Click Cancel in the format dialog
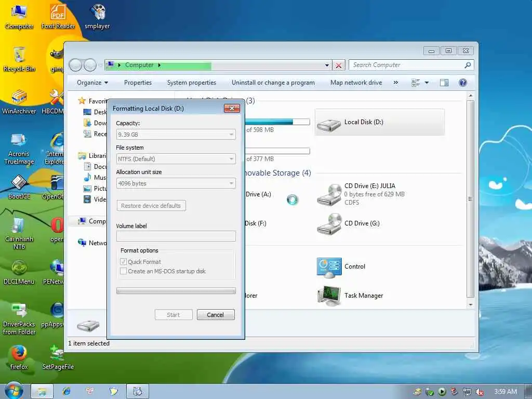The height and width of the screenshot is (399, 532). pyautogui.click(x=216, y=315)
